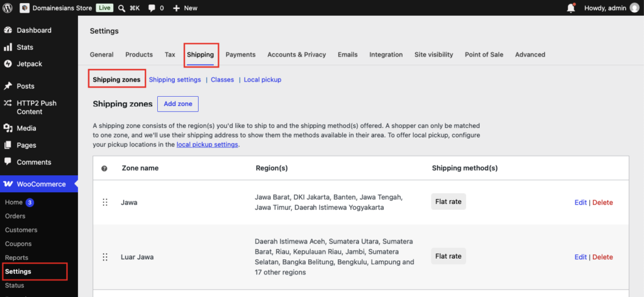Open the Shipping settings subsection link
Viewport: 644px width, 297px height.
pos(175,80)
